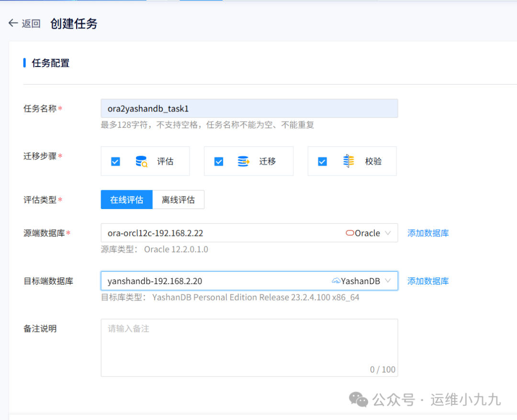The height and width of the screenshot is (420, 517).
Task: Select the 评估 step card label
Action: (165, 161)
